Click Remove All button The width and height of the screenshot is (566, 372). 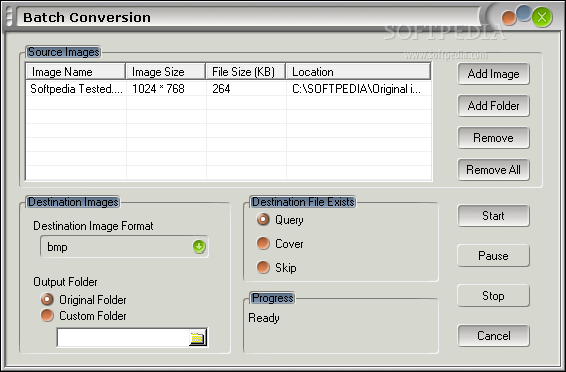(x=493, y=170)
